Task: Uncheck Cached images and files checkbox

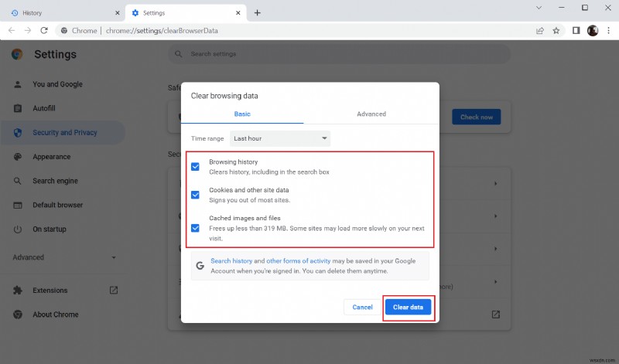Action: coord(195,228)
